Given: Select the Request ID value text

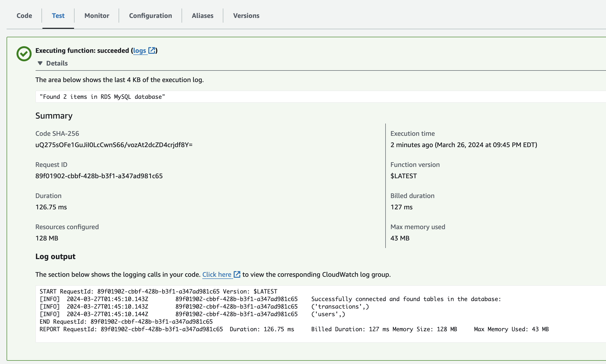Looking at the screenshot, I should tap(99, 176).
